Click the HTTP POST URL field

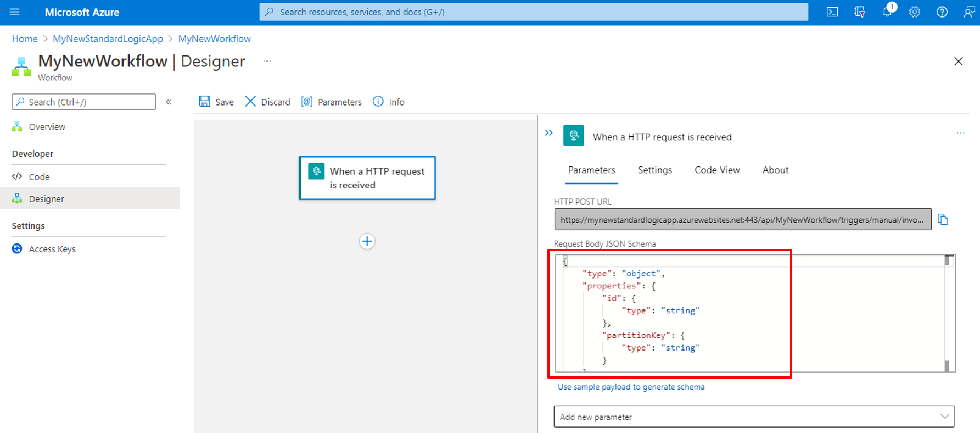pyautogui.click(x=743, y=219)
